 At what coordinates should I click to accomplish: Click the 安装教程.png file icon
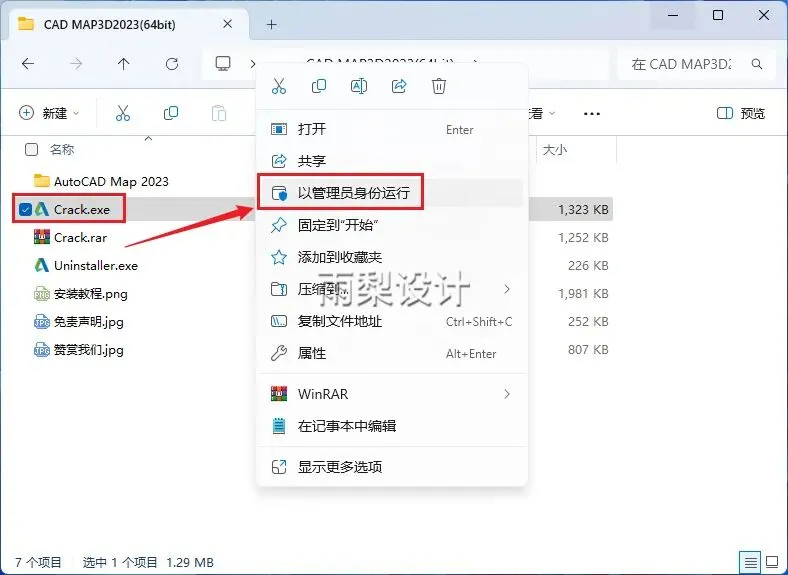pyautogui.click(x=42, y=293)
